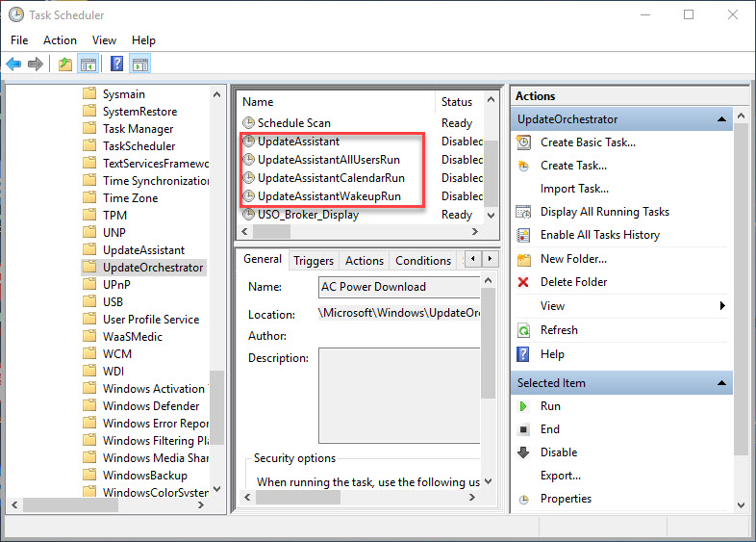Click the Schedule Scan task clock icon
The height and width of the screenshot is (542, 756).
point(248,123)
